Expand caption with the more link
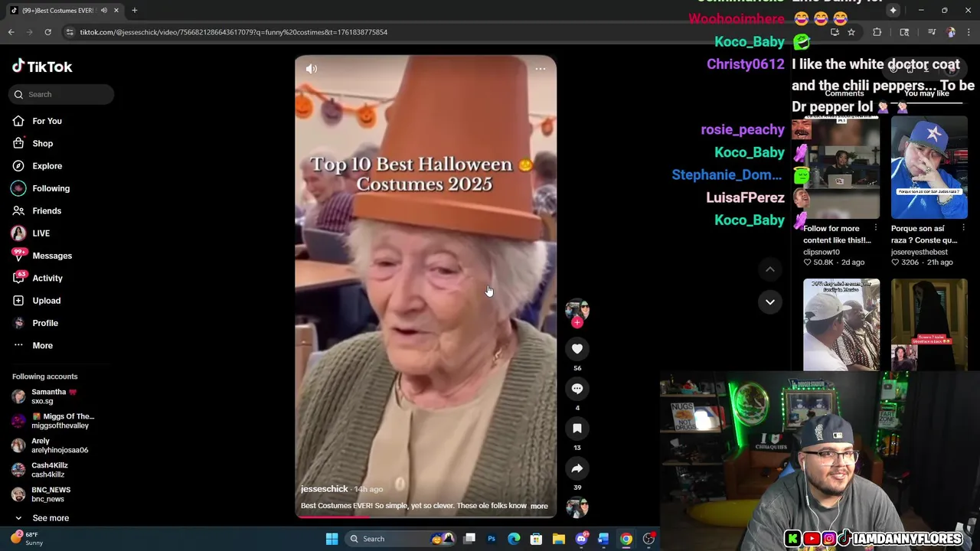This screenshot has height=551, width=980. (539, 506)
